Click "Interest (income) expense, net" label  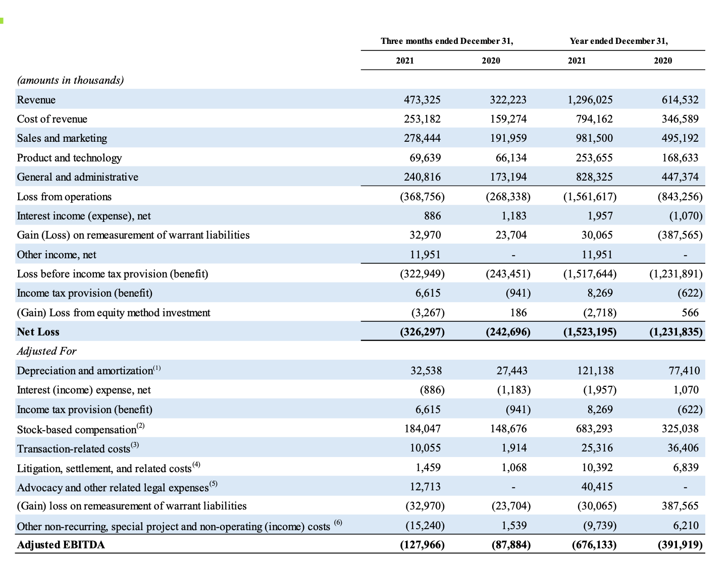coord(84,390)
